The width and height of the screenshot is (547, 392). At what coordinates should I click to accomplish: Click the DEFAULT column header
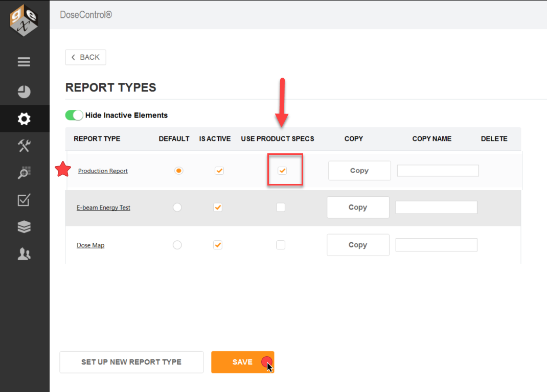pyautogui.click(x=174, y=139)
